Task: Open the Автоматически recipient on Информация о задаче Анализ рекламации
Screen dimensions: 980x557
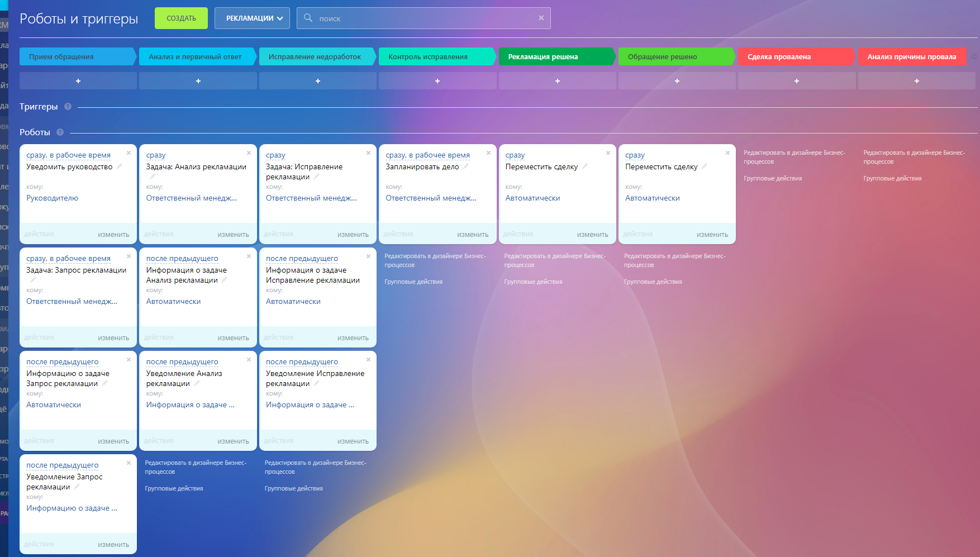Action: pos(173,302)
